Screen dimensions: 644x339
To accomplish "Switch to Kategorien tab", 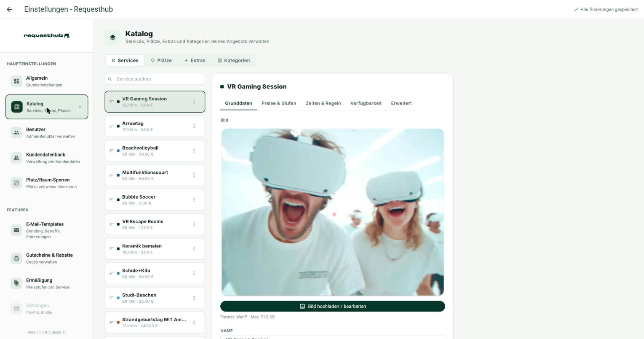I will 234,60.
